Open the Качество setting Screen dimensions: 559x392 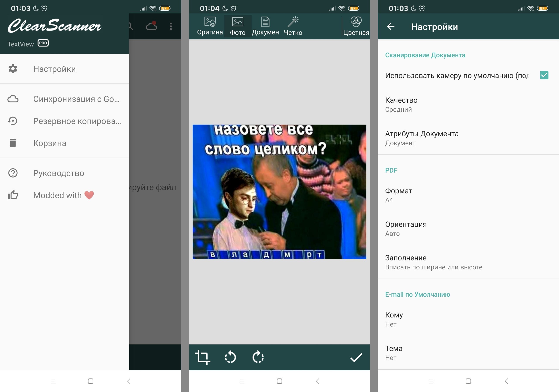click(x=468, y=104)
